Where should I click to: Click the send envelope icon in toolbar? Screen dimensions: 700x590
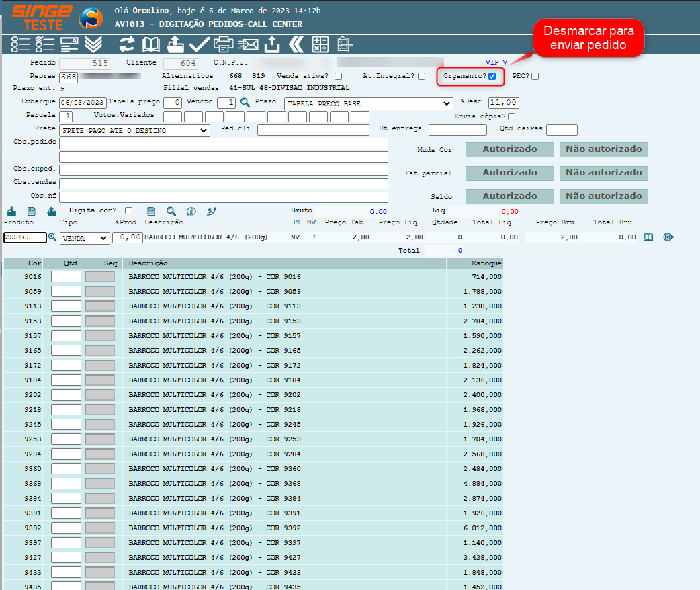(247, 44)
